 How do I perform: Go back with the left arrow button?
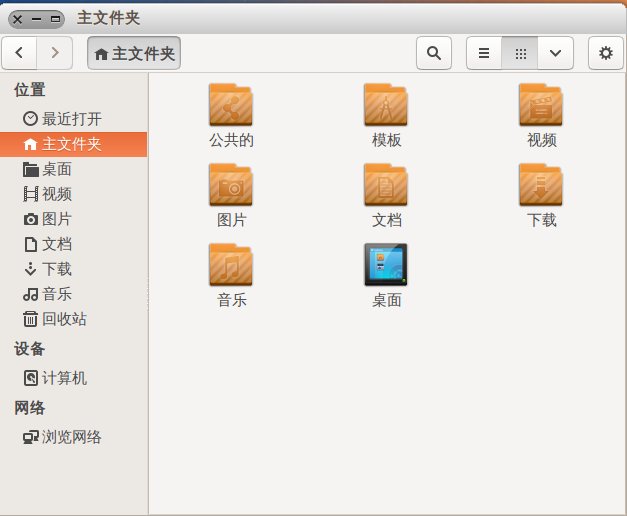(x=19, y=53)
